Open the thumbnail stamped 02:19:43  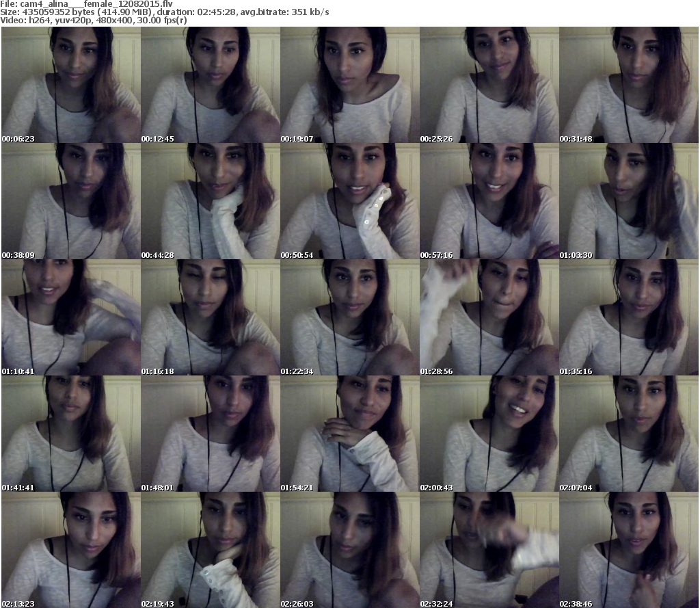pyautogui.click(x=211, y=549)
